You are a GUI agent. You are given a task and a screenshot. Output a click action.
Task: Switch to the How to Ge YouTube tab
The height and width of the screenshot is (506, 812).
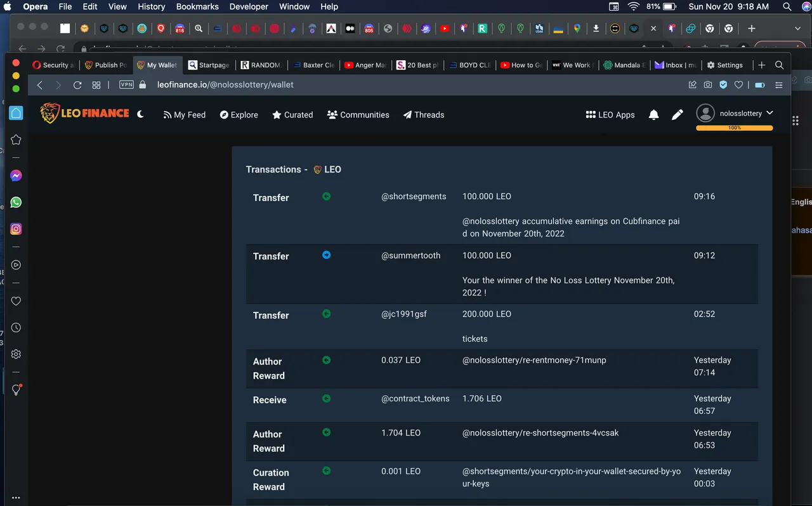(521, 65)
